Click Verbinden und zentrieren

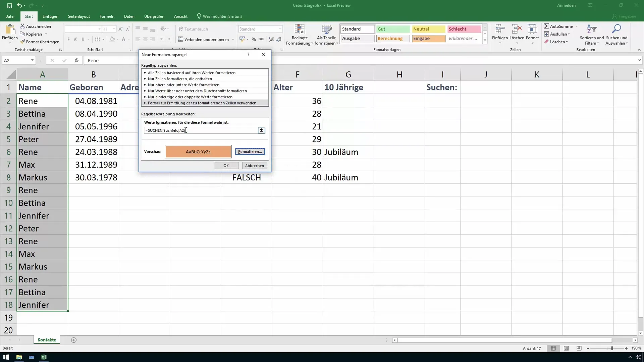tap(203, 39)
